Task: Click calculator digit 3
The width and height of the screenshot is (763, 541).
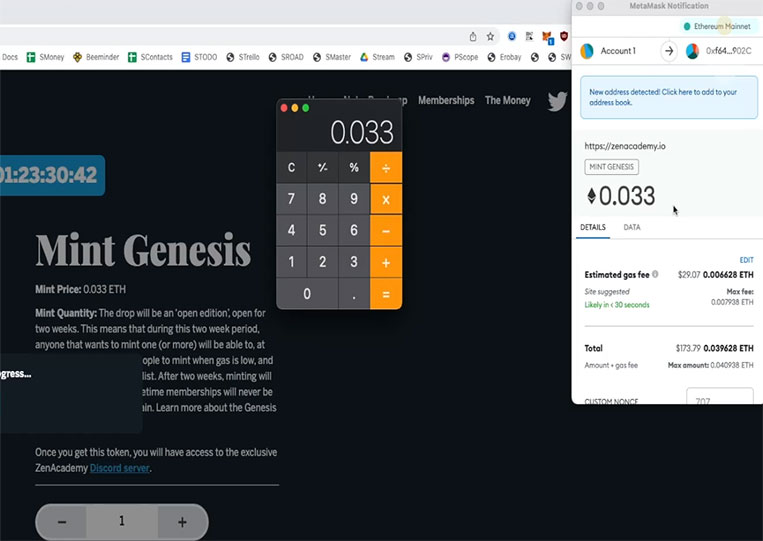Action: pyautogui.click(x=354, y=262)
